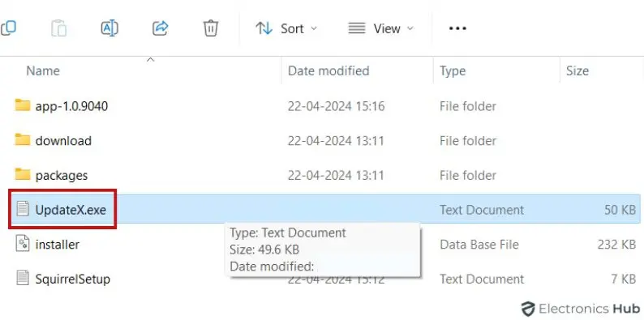
Task: Click the 50 KB size cell
Action: pyautogui.click(x=620, y=210)
